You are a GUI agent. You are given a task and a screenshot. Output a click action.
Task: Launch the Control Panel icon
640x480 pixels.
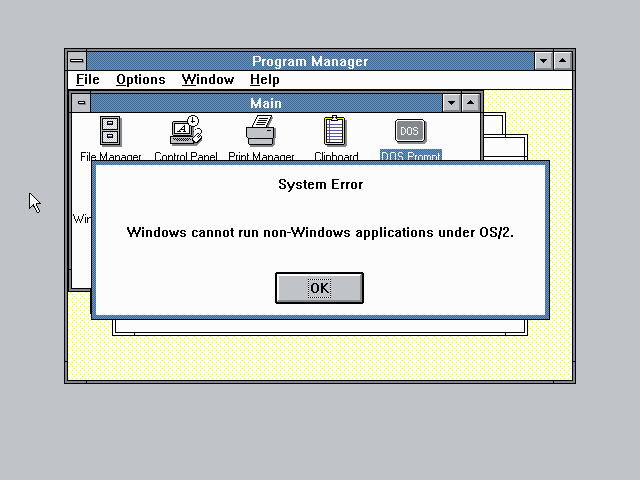186,130
